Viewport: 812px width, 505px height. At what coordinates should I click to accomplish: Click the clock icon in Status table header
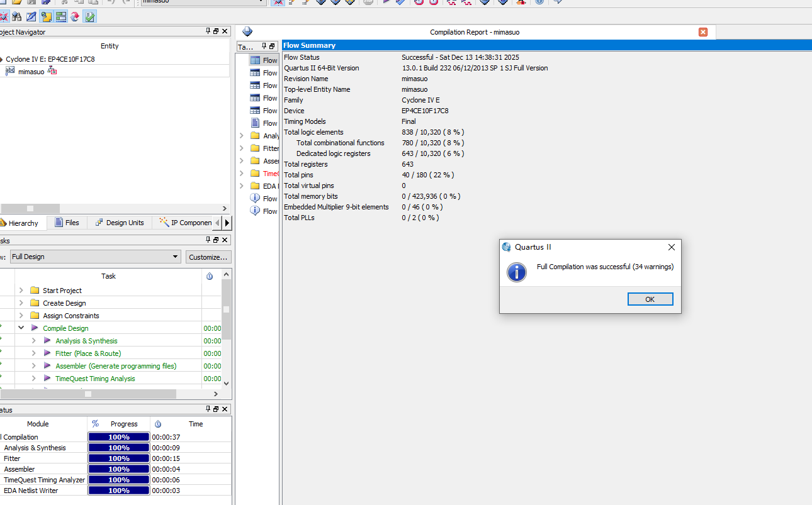pos(158,424)
